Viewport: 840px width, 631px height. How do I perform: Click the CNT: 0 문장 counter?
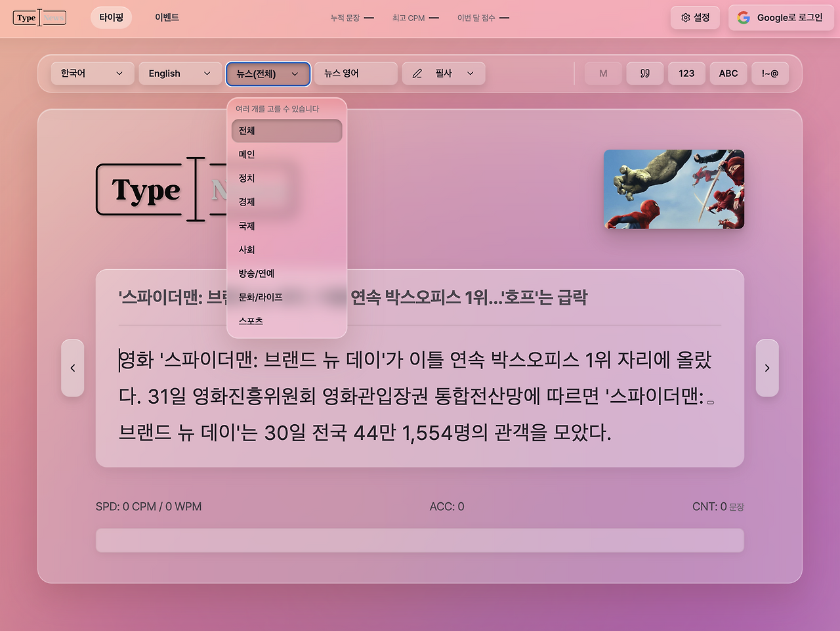coord(718,507)
